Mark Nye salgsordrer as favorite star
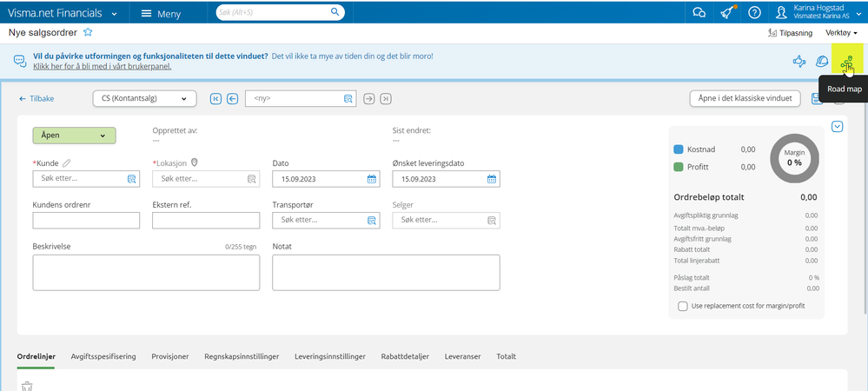This screenshot has height=391, width=868. [x=88, y=32]
